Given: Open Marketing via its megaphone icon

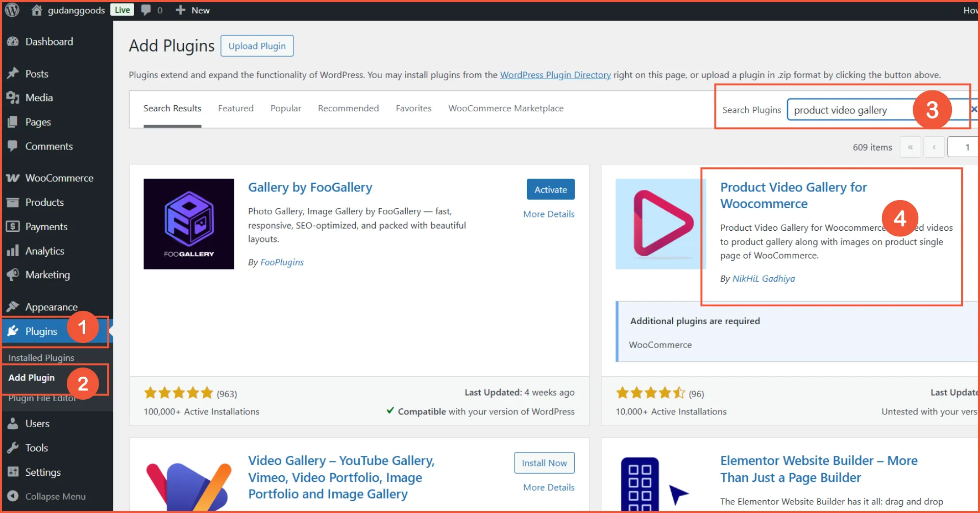Looking at the screenshot, I should coord(14,275).
